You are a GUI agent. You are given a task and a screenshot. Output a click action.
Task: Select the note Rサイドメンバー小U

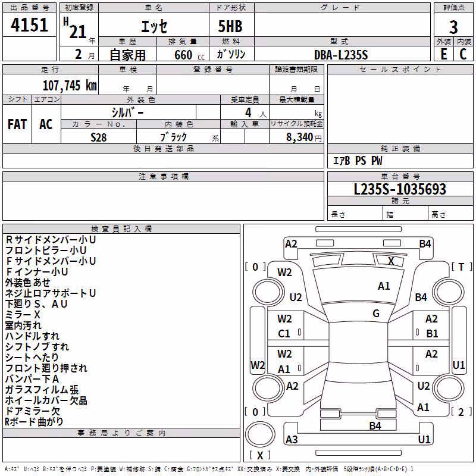[51, 240]
